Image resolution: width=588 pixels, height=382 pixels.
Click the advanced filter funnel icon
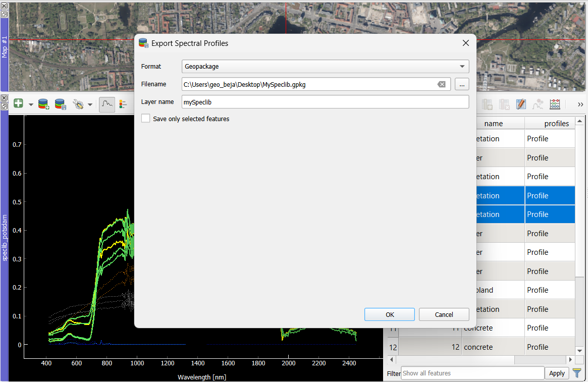tap(577, 373)
